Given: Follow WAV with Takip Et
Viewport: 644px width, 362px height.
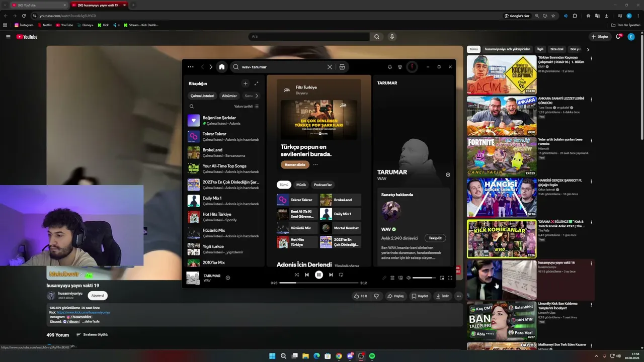Looking at the screenshot, I should pos(435,238).
